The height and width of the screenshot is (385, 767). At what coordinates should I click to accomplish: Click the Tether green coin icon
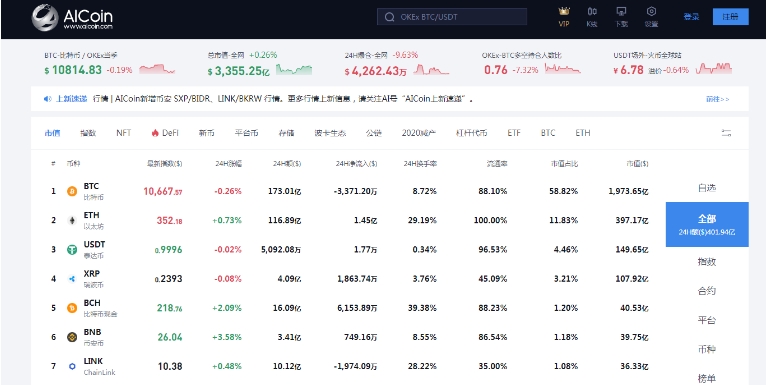click(x=72, y=249)
